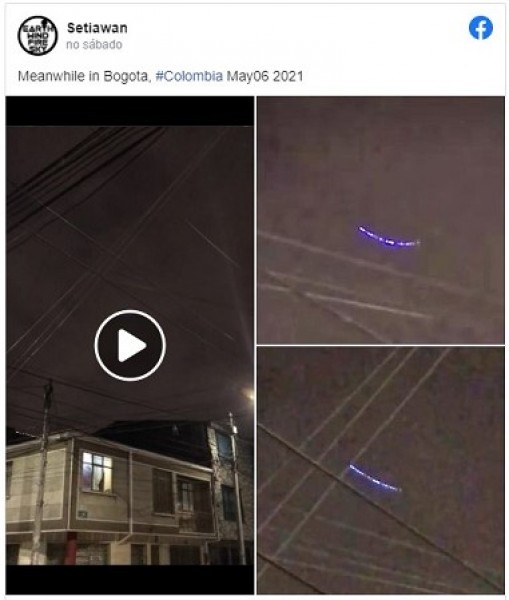This screenshot has height=600, width=509.
Task: Click the lit window in video thumbnail
Action: tap(97, 472)
